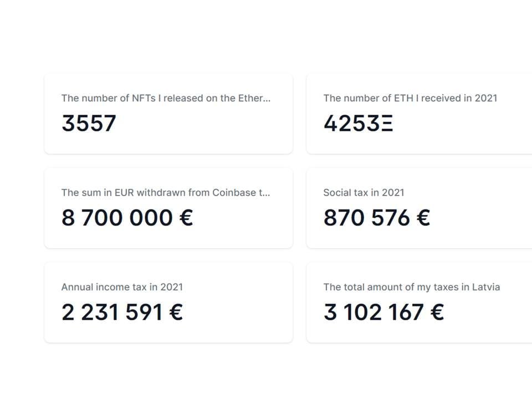Click the 870 576 € value
This screenshot has height=399, width=532.
coord(377,217)
